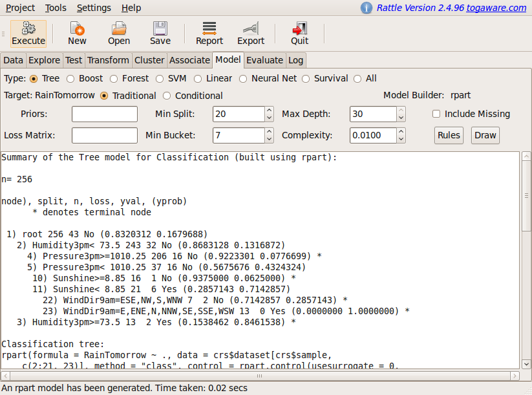
Task: Open a project with the Open icon
Action: [118, 32]
